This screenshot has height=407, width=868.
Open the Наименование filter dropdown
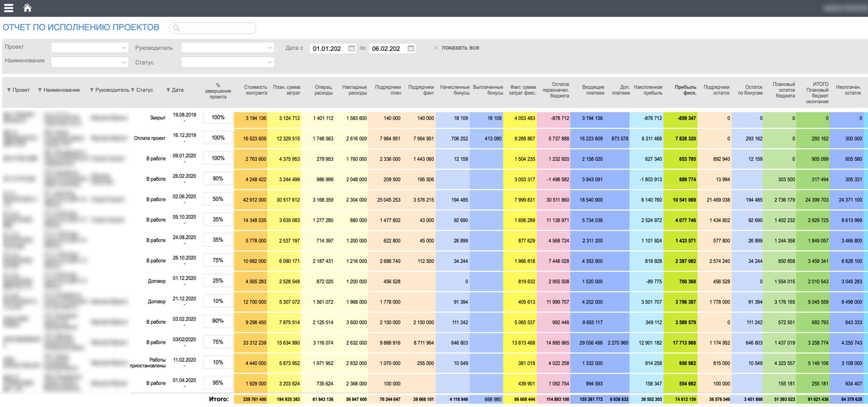pos(89,62)
